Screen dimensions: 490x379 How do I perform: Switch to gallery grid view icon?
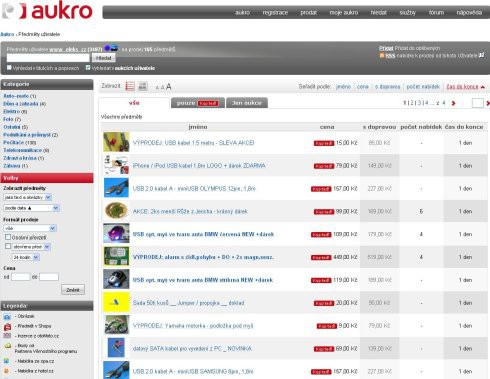tap(143, 87)
